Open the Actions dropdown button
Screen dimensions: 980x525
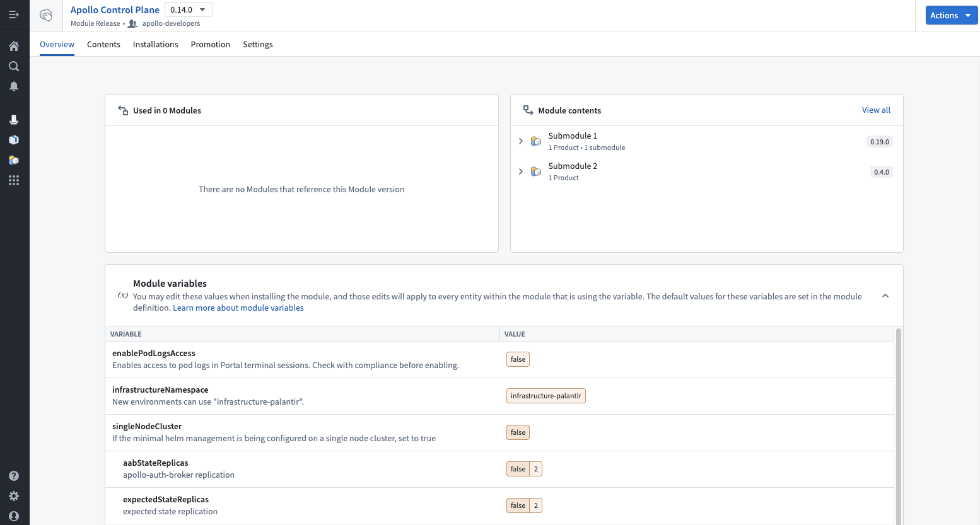click(952, 15)
